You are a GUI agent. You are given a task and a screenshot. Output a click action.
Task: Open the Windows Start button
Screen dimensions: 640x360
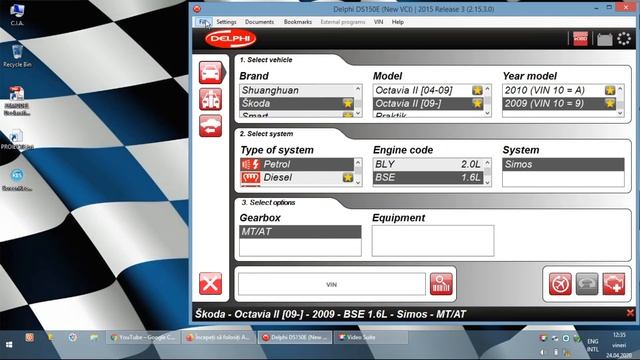pos(9,344)
